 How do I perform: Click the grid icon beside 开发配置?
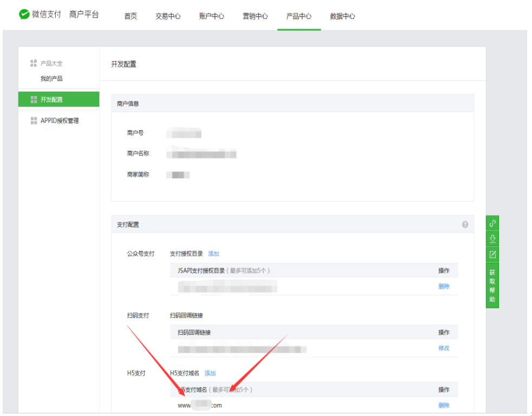pyautogui.click(x=34, y=99)
